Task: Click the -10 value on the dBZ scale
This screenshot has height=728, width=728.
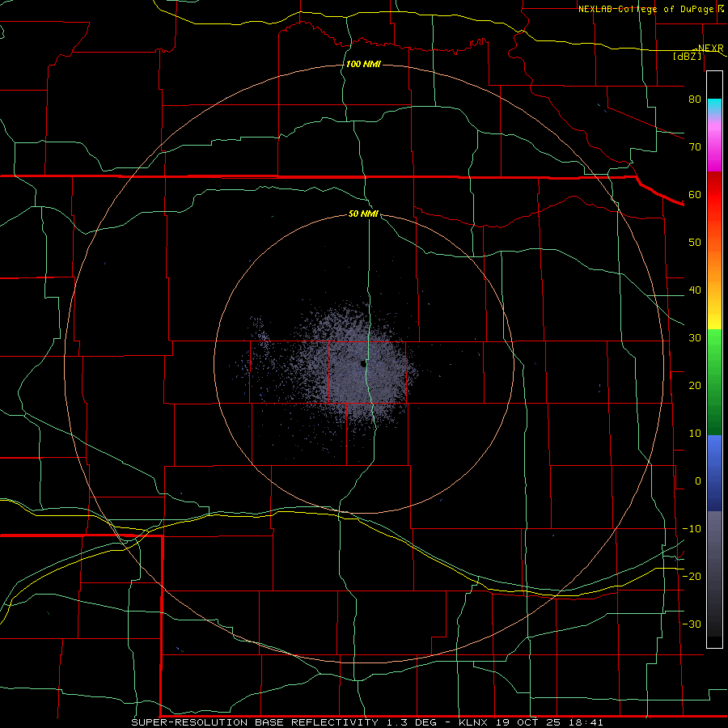Action: [x=692, y=529]
